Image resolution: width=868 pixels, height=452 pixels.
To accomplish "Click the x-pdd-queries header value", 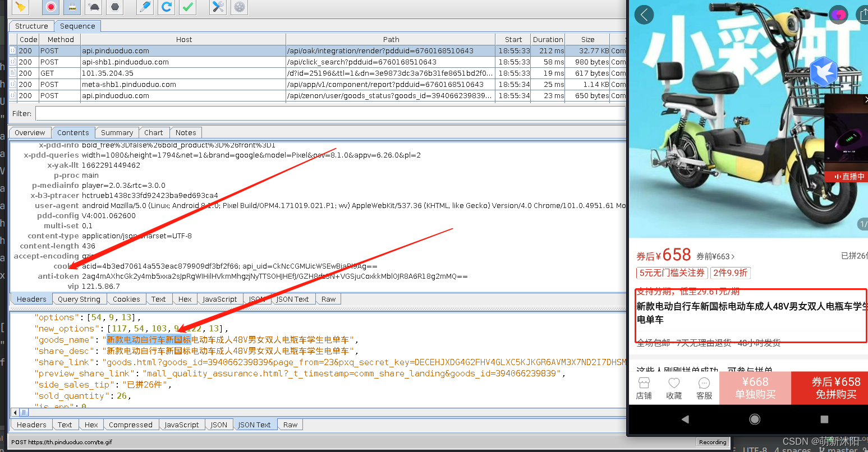I will (x=251, y=155).
